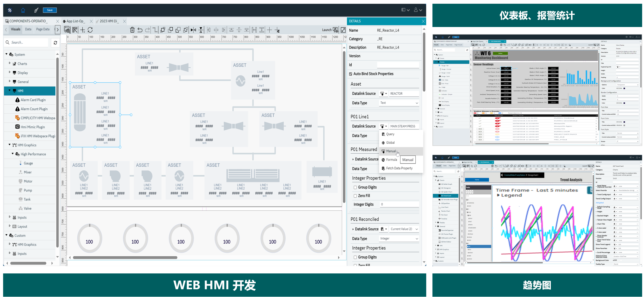The width and height of the screenshot is (644, 297).
Task: Select Alarm Card Plugin in tree
Action: [x=33, y=100]
